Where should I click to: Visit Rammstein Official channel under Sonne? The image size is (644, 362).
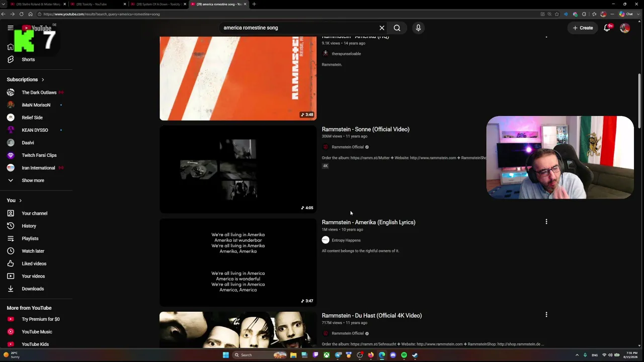347,147
